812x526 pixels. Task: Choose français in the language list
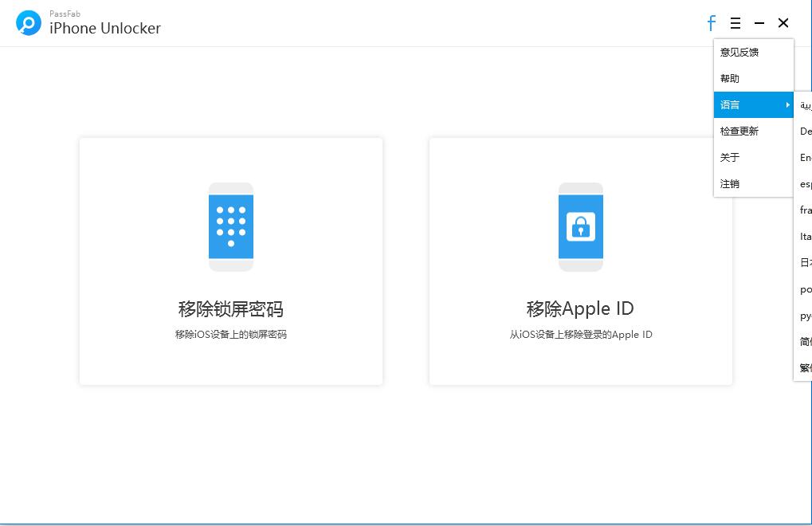[803, 210]
